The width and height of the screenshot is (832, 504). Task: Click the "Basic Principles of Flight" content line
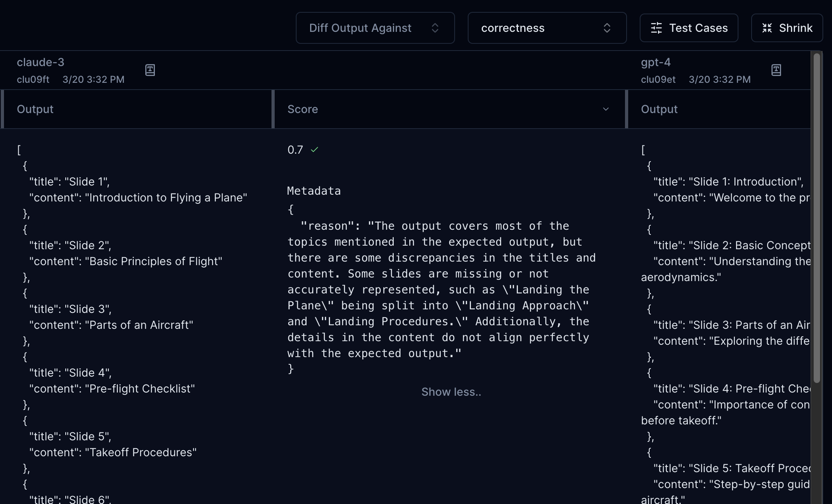(x=126, y=262)
